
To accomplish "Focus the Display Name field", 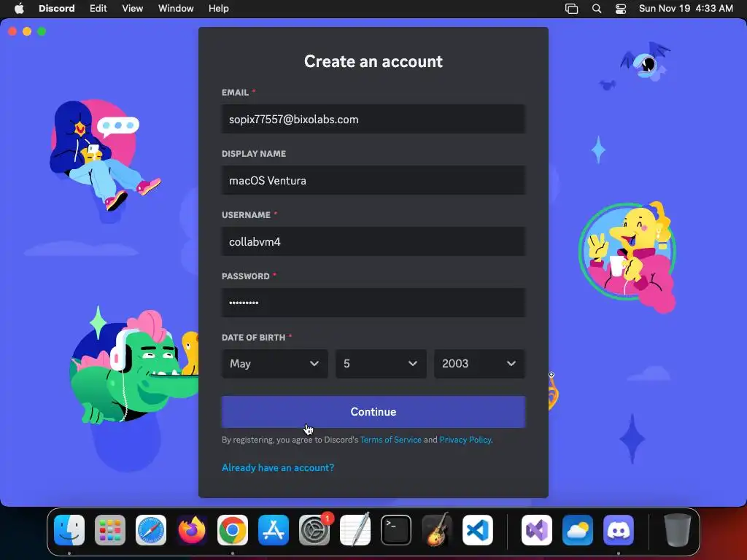I will (x=373, y=181).
